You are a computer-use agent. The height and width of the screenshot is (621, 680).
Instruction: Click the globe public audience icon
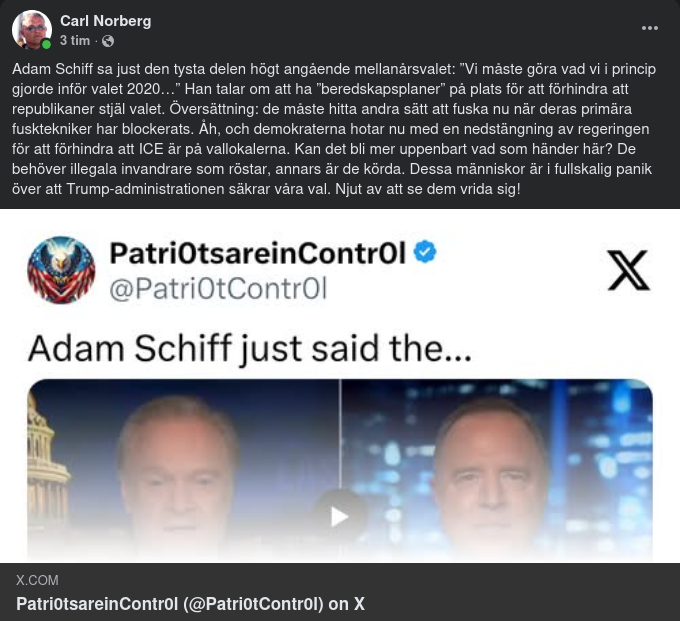click(x=108, y=41)
